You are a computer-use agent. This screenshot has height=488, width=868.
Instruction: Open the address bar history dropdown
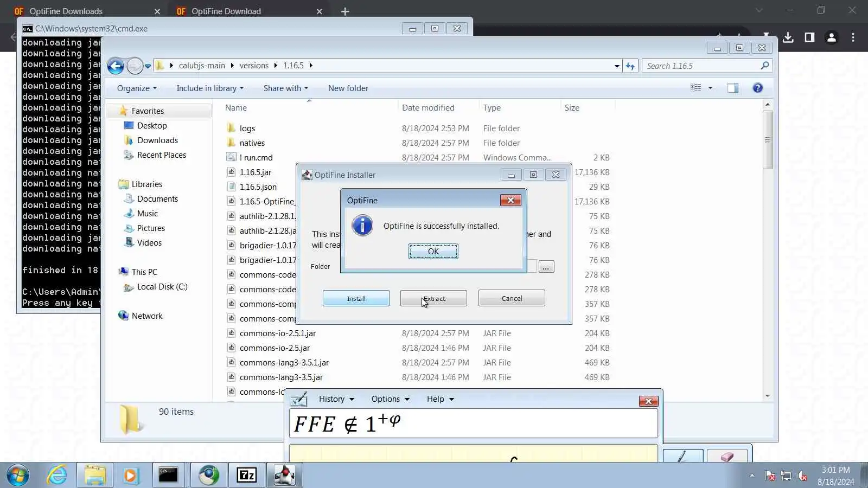tap(617, 66)
